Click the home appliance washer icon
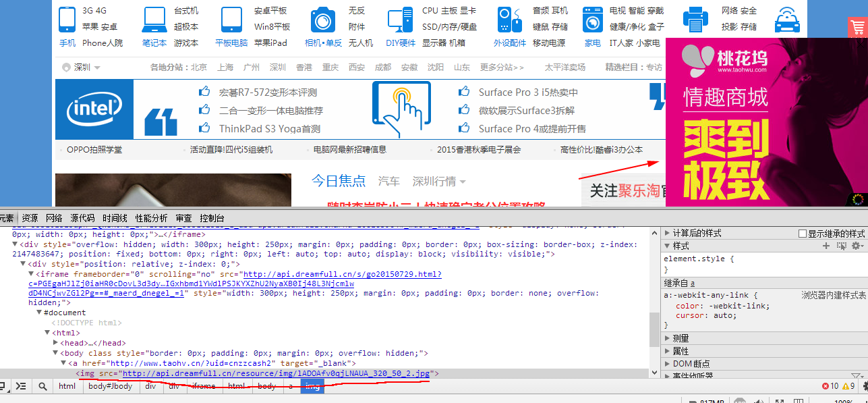The image size is (868, 403). (593, 20)
